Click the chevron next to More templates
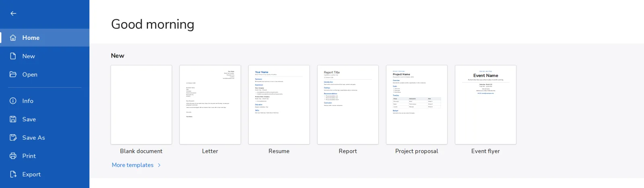644x188 pixels. click(x=159, y=165)
